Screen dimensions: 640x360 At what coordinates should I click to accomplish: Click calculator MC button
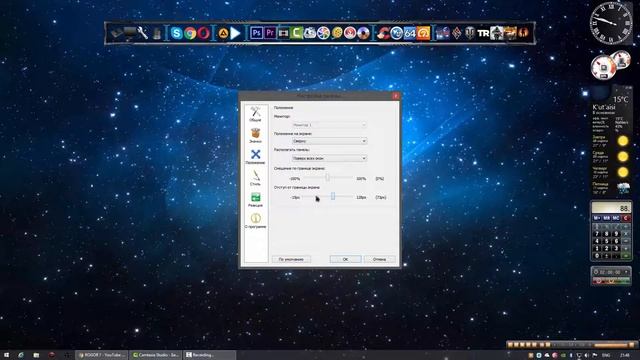tap(616, 218)
